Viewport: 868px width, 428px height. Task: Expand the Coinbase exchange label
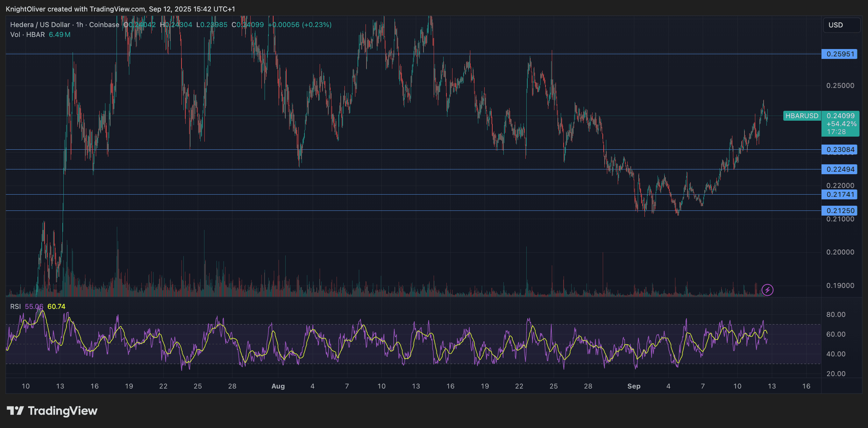[104, 25]
